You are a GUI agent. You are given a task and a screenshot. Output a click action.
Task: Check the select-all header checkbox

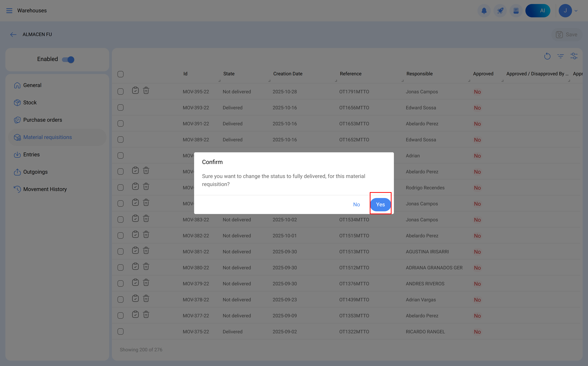[120, 74]
